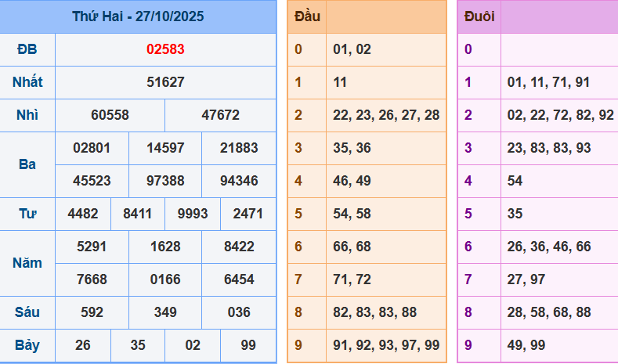
Task: Click the ĐB row label
Action: tap(27, 49)
